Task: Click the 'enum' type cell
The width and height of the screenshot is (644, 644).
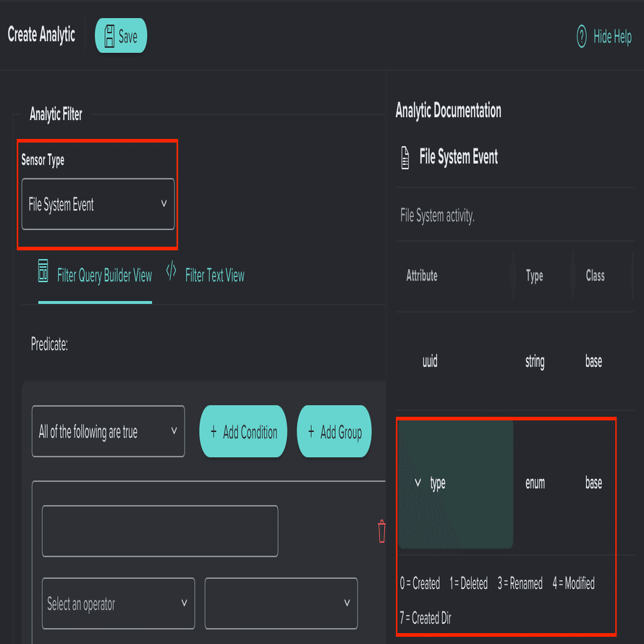Action: [535, 483]
